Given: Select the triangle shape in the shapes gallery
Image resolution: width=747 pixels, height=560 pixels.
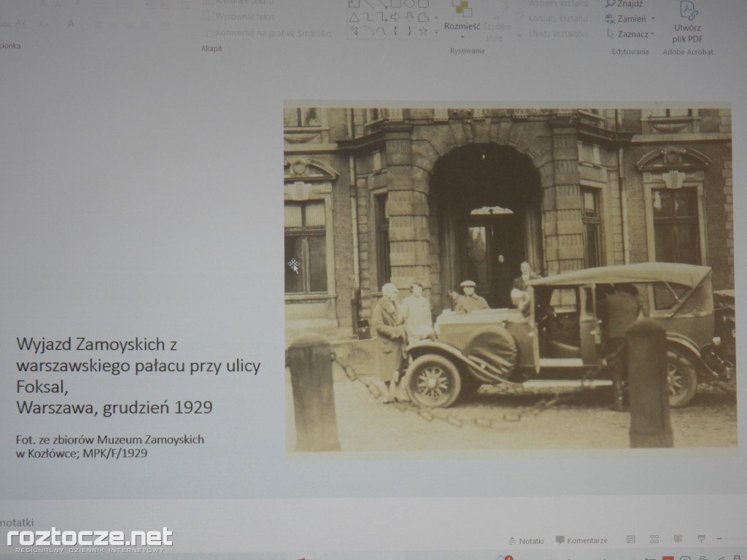Looking at the screenshot, I should point(354,17).
